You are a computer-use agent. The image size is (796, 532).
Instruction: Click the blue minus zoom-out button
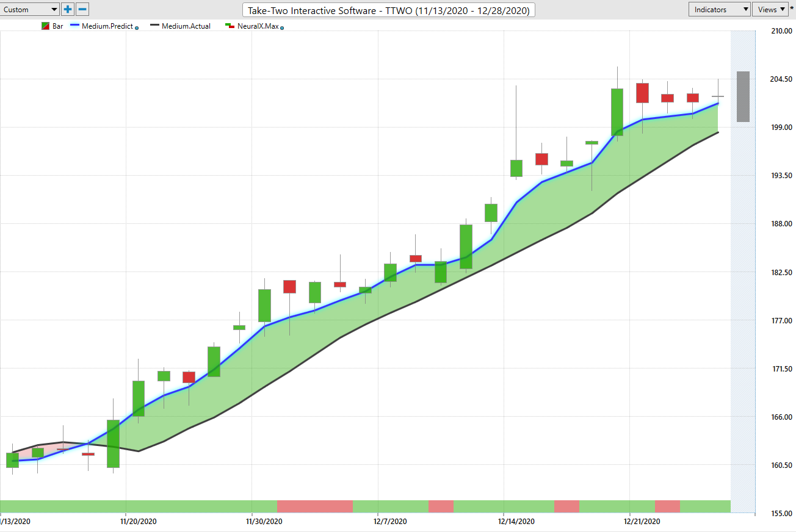[82, 10]
